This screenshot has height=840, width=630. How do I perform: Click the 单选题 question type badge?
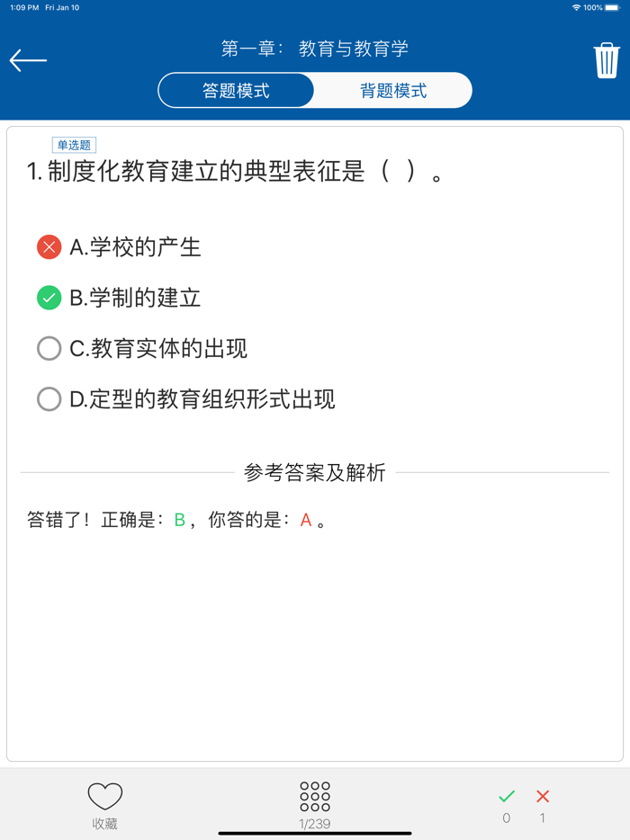tap(75, 144)
